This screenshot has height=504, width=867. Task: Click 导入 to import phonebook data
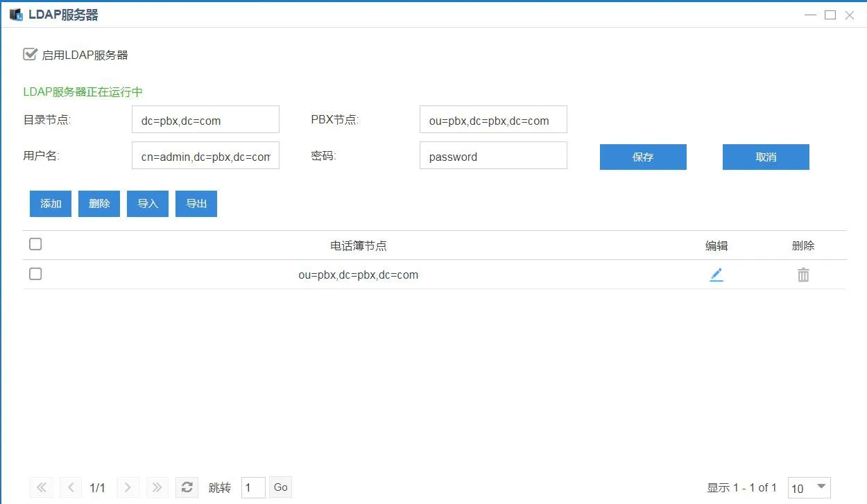147,203
